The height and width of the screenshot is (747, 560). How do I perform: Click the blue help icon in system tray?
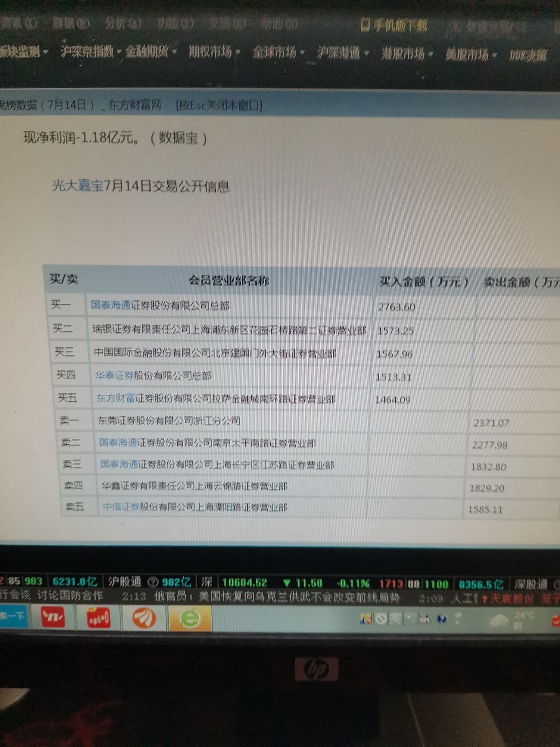(441, 619)
